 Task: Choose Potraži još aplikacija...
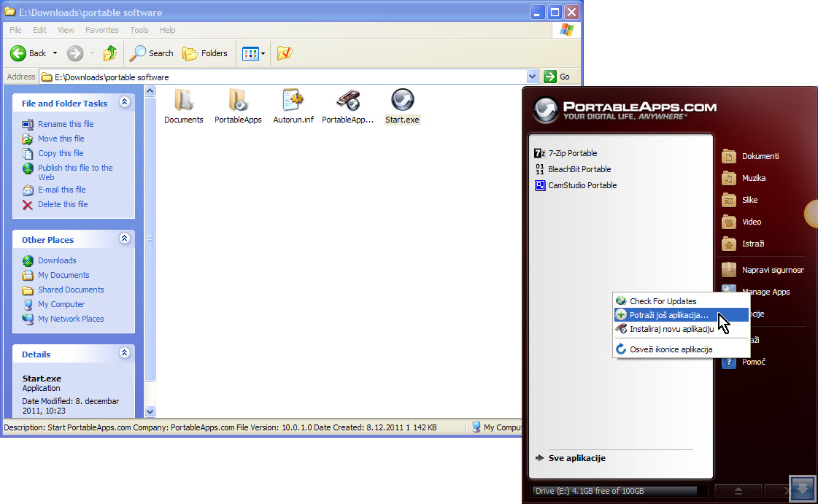pyautogui.click(x=681, y=315)
